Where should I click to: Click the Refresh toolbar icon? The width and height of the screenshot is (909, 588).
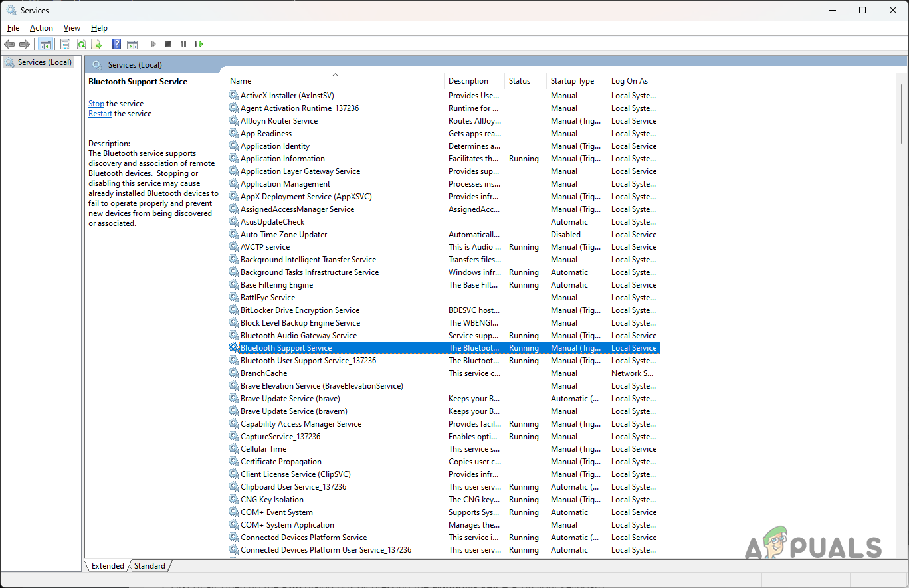pos(81,44)
